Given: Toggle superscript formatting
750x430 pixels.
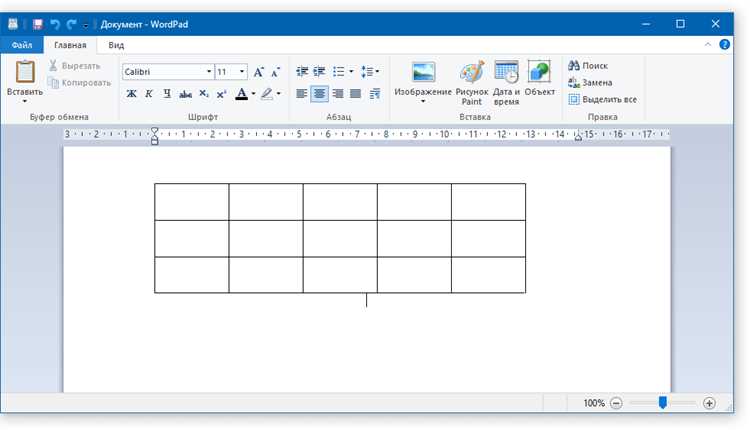Looking at the screenshot, I should (x=221, y=94).
